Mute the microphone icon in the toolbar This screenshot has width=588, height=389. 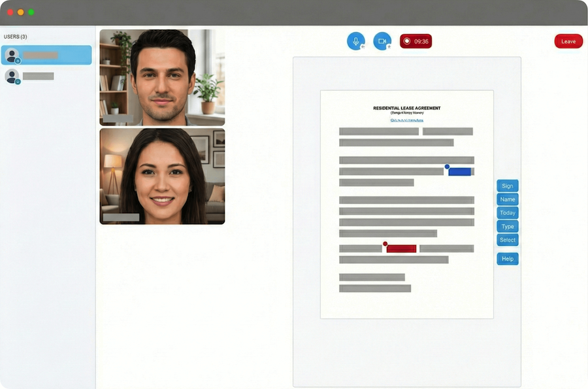pyautogui.click(x=355, y=41)
